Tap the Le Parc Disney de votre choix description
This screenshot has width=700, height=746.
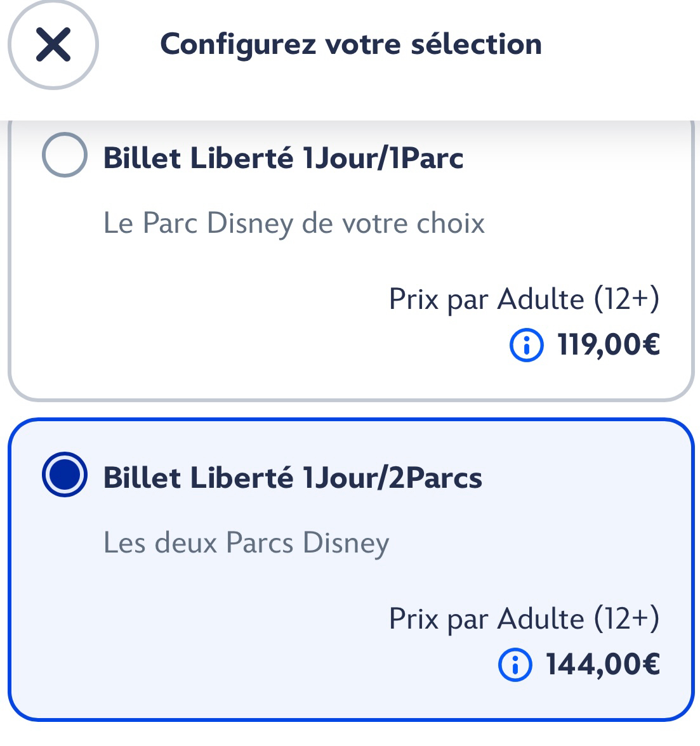click(x=294, y=223)
